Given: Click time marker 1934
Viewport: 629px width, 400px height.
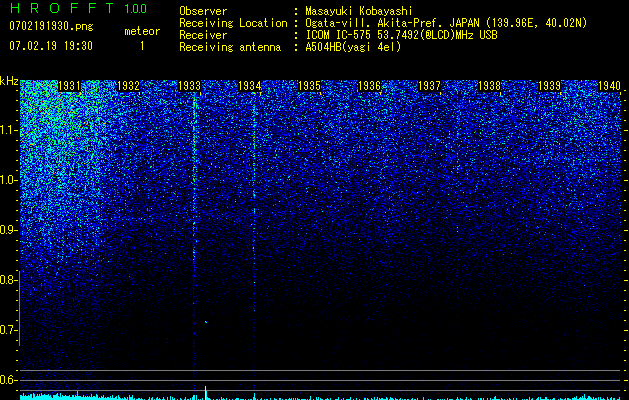Looking at the screenshot, I should pos(250,86).
